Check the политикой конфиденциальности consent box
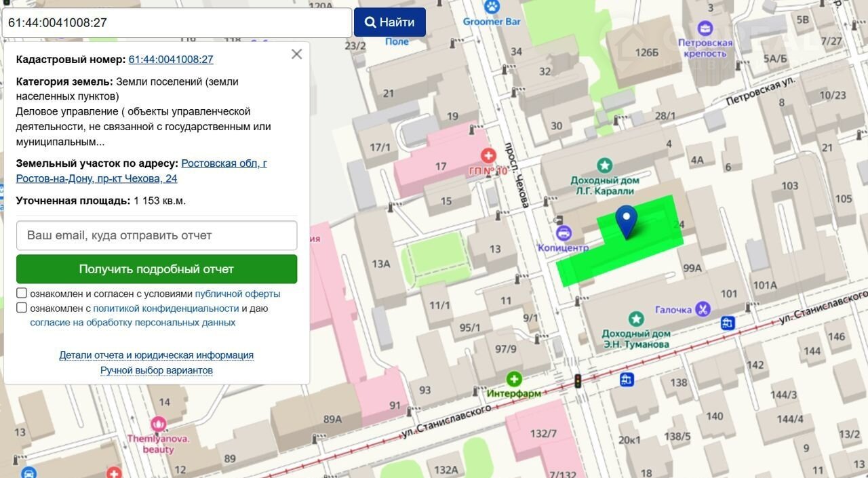The image size is (868, 478). 22,308
